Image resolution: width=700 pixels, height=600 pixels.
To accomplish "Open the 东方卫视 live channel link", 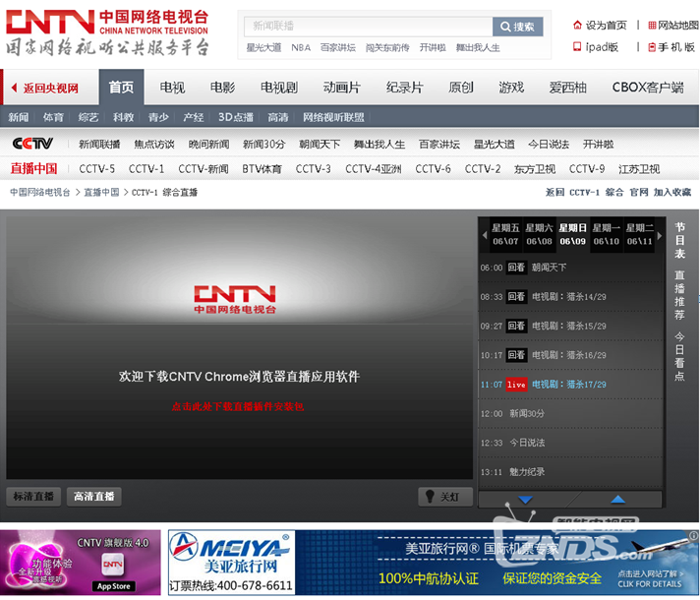I will [x=535, y=169].
